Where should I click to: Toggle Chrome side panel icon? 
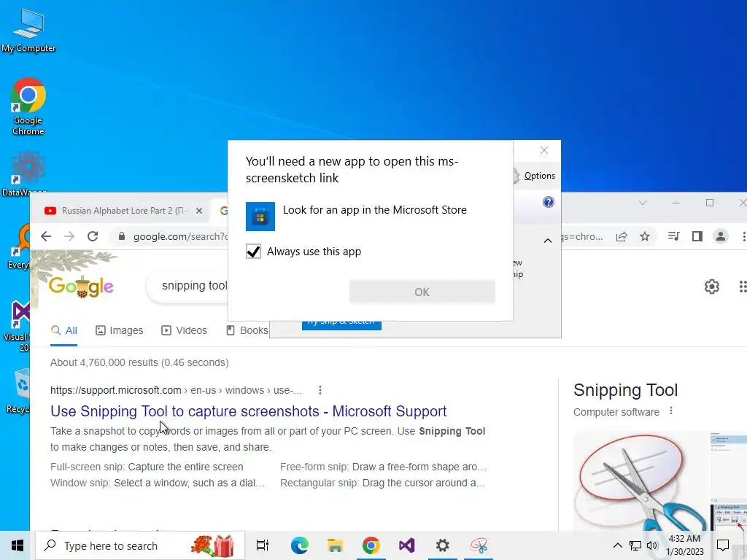tap(697, 236)
